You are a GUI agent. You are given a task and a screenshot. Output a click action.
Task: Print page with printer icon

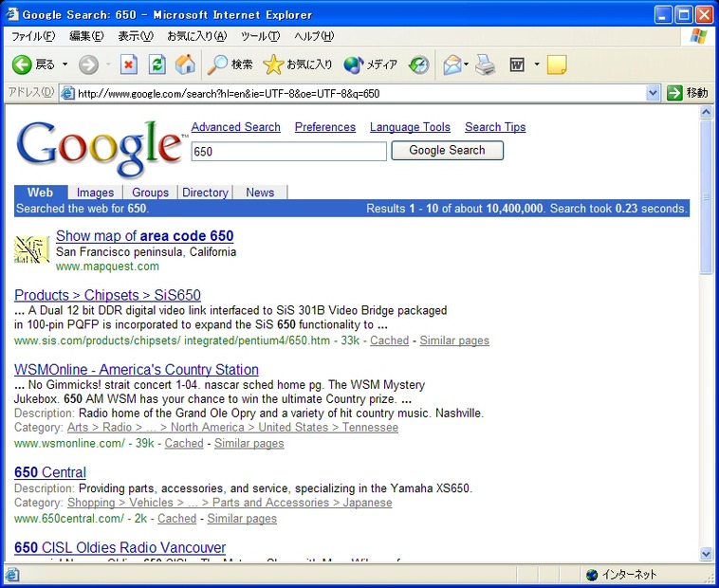coord(485,64)
